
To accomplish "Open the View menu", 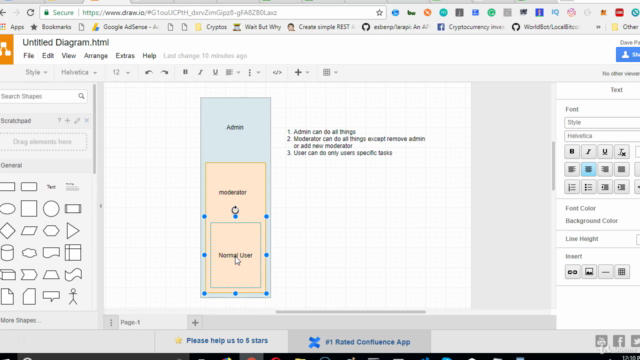I will [69, 56].
